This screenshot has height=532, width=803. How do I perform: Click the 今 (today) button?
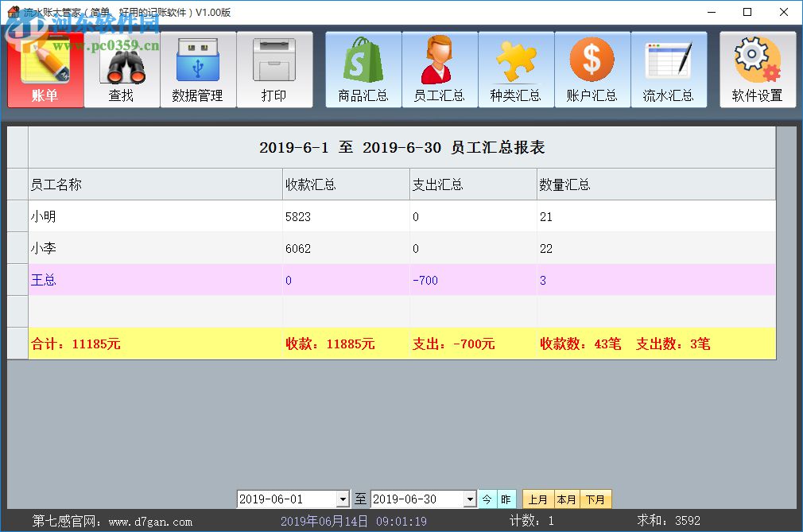[x=487, y=499]
